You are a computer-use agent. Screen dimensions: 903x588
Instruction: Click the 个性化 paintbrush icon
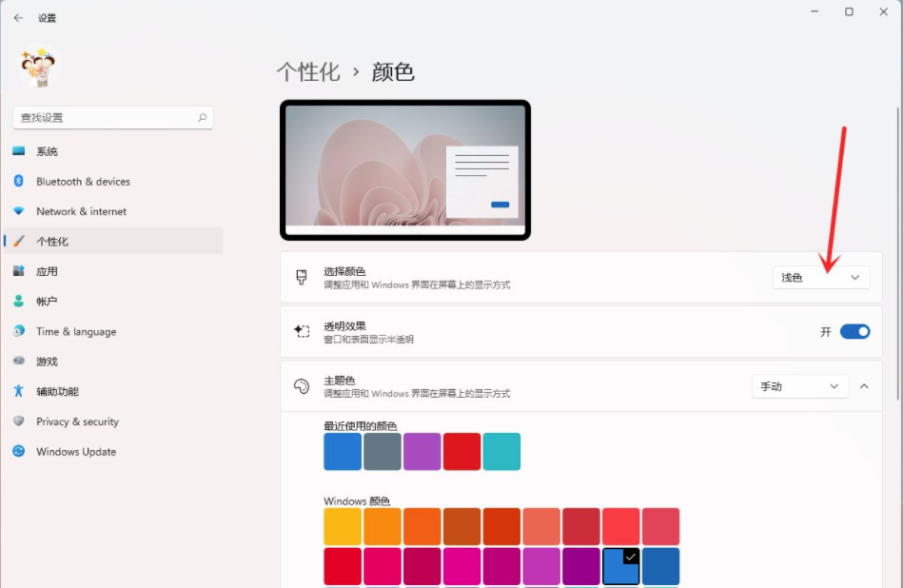click(19, 241)
